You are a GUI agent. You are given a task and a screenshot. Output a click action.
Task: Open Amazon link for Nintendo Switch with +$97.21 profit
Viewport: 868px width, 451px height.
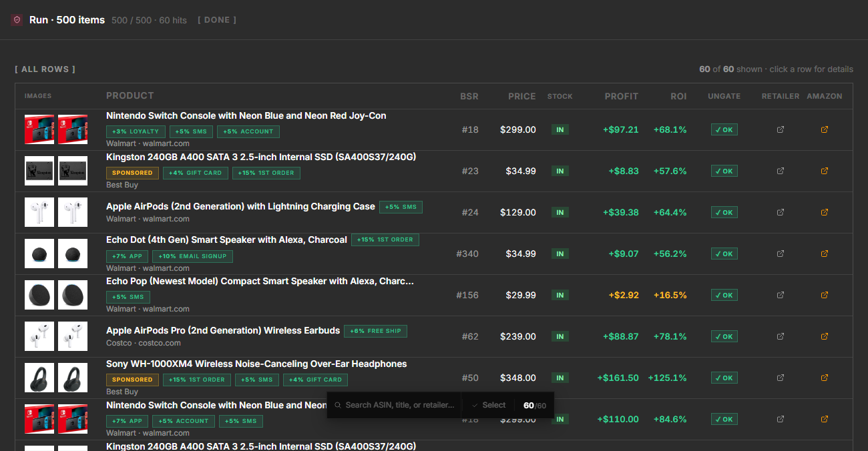pos(825,129)
